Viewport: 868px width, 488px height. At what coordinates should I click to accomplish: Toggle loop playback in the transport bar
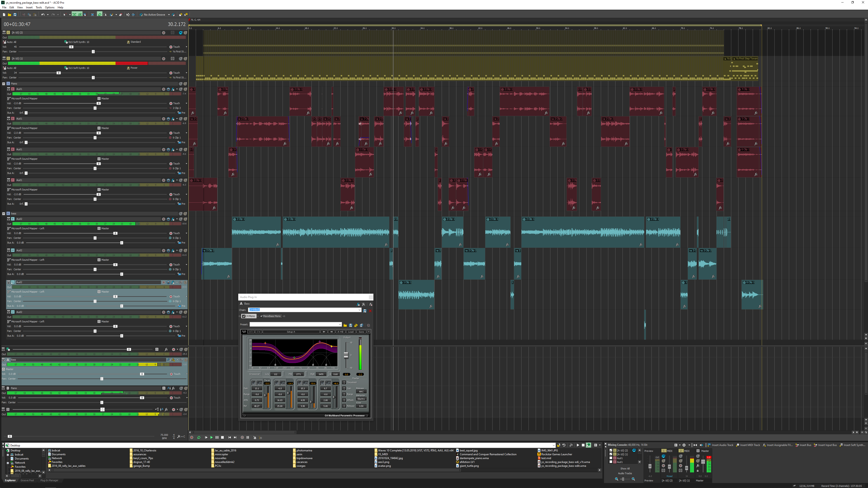click(x=199, y=437)
